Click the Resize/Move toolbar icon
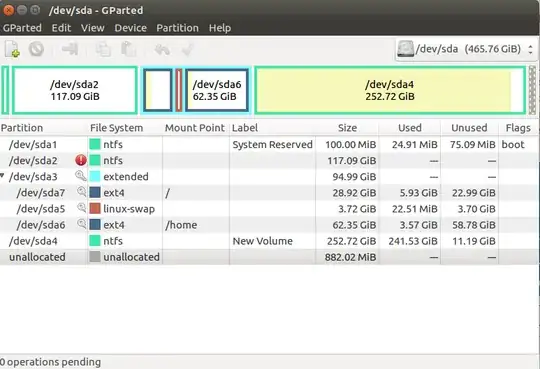The height and width of the screenshot is (369, 540). [x=70, y=49]
